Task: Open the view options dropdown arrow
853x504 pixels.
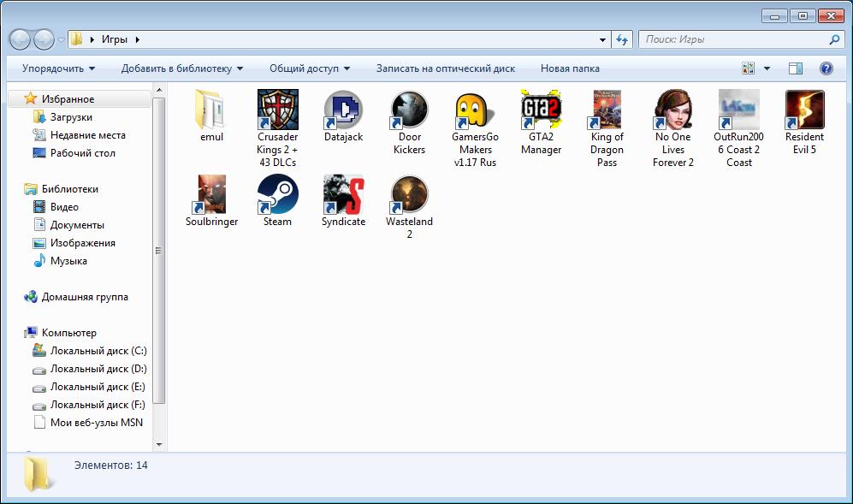Action: click(767, 68)
